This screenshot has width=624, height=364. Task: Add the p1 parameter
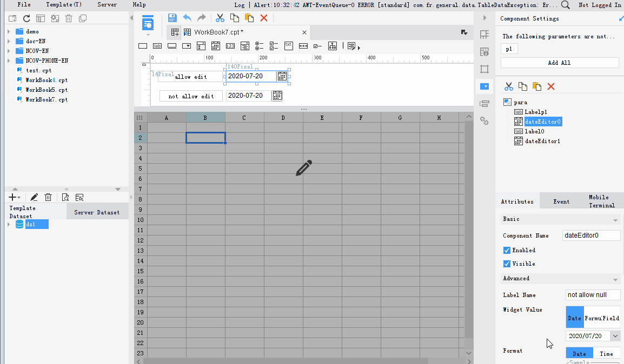tap(509, 49)
